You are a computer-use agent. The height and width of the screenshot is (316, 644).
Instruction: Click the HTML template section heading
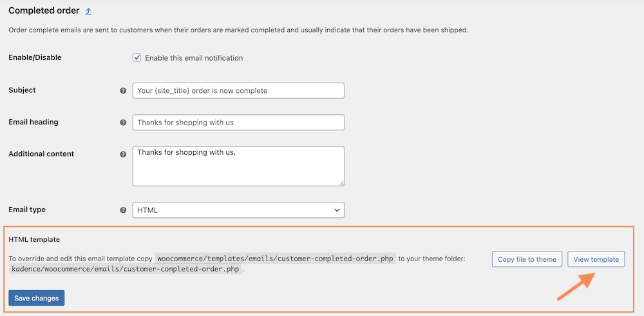coord(35,239)
